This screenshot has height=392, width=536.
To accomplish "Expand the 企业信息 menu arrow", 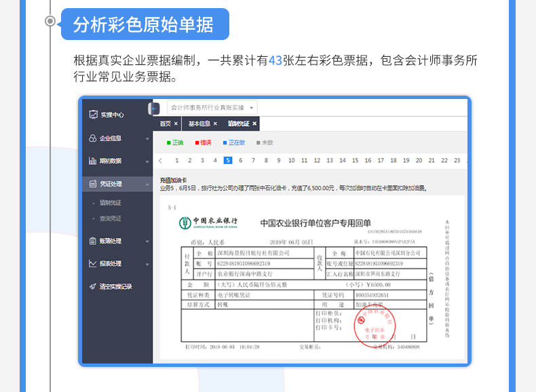I will point(147,139).
